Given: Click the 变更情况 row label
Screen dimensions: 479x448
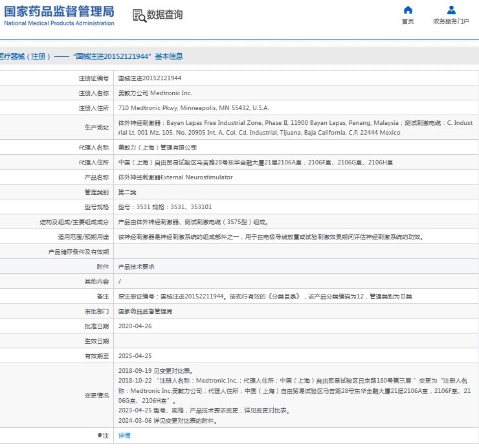Looking at the screenshot, I should click(96, 396).
